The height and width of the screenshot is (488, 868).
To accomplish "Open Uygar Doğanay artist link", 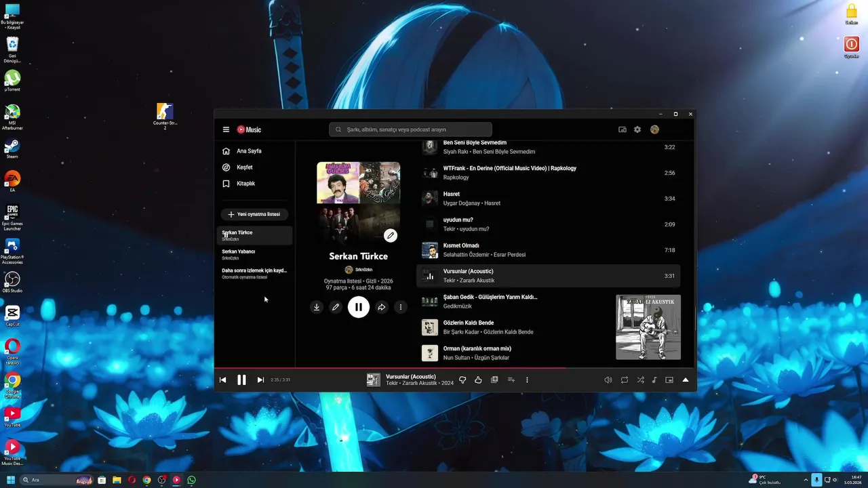I will 461,203.
